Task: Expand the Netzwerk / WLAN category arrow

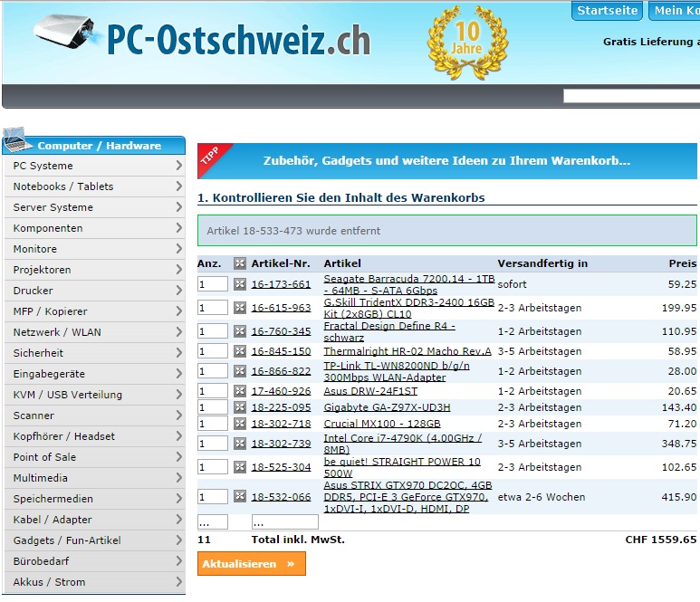Action: [x=178, y=332]
